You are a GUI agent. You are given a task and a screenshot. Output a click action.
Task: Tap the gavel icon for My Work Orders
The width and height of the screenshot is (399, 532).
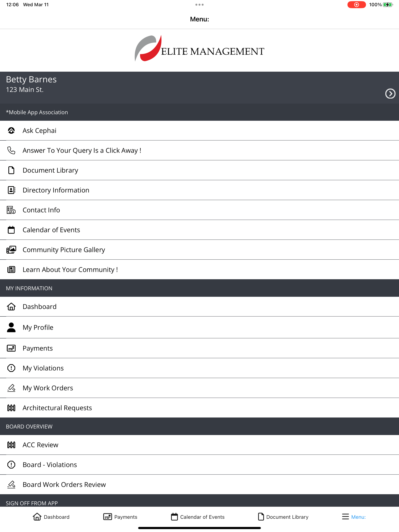click(x=11, y=388)
